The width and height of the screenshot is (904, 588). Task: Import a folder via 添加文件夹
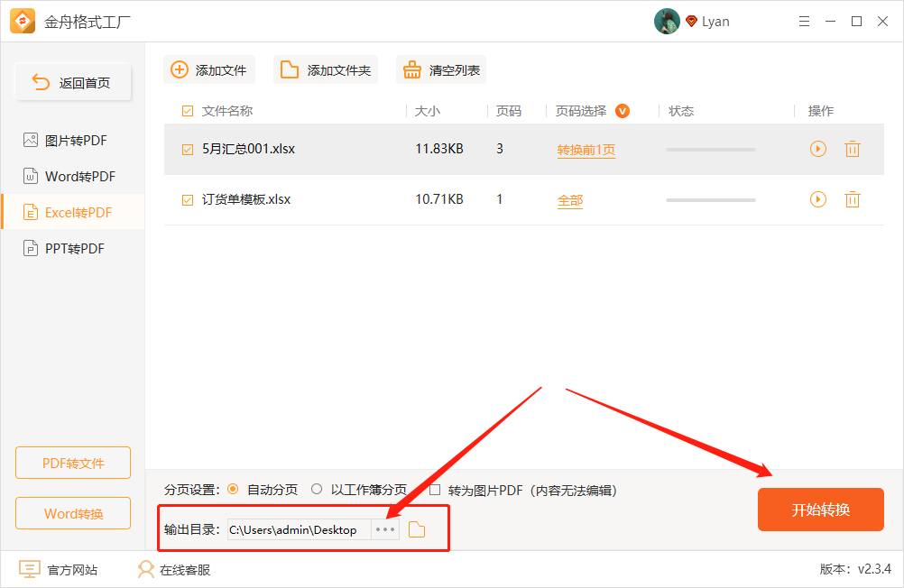[326, 69]
